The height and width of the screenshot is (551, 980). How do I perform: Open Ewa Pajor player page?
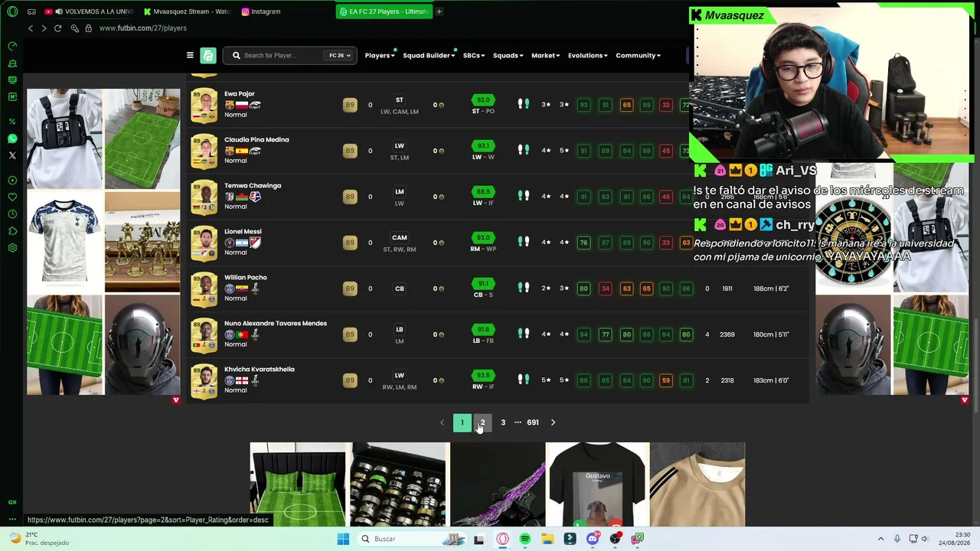(239, 94)
